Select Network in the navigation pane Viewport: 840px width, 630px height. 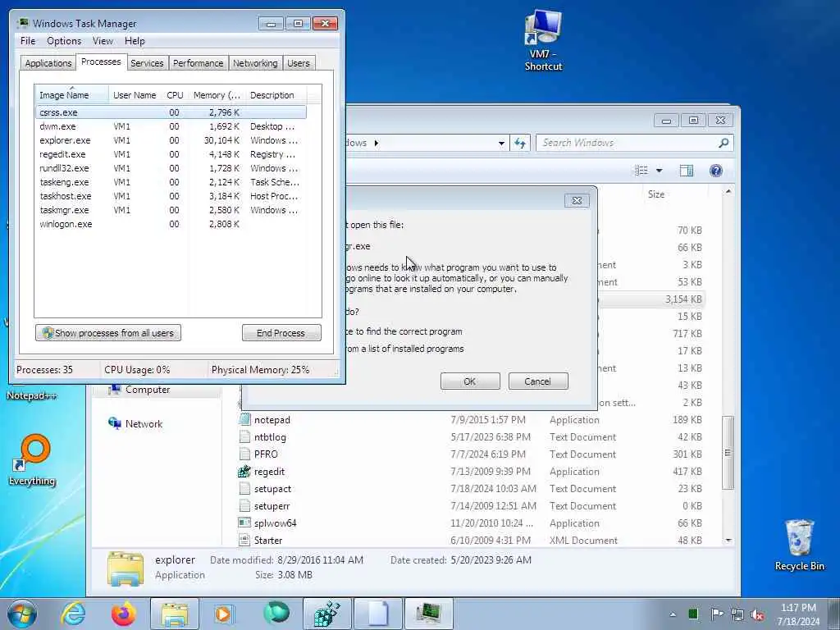coord(135,424)
